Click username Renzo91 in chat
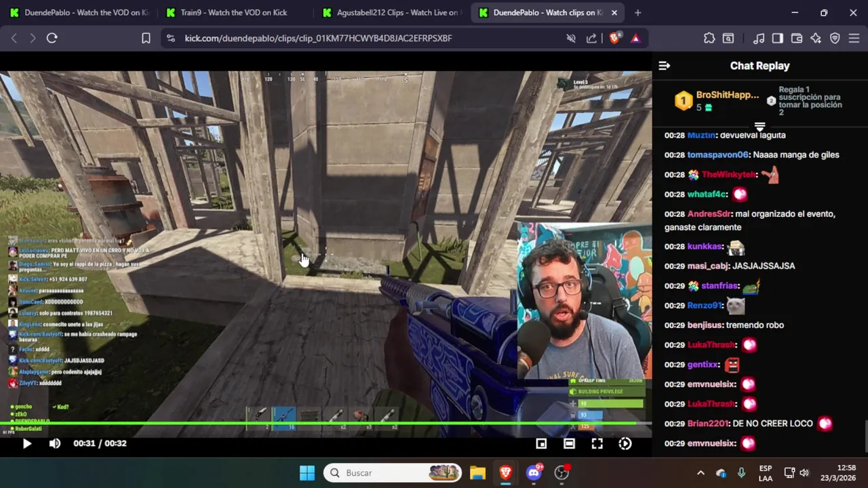This screenshot has height=488, width=868. [x=705, y=305]
